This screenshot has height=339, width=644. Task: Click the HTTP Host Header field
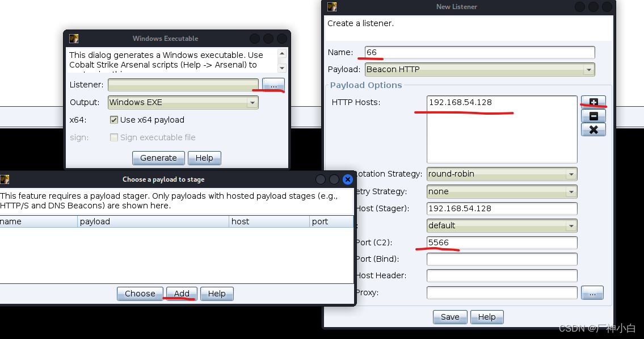502,276
